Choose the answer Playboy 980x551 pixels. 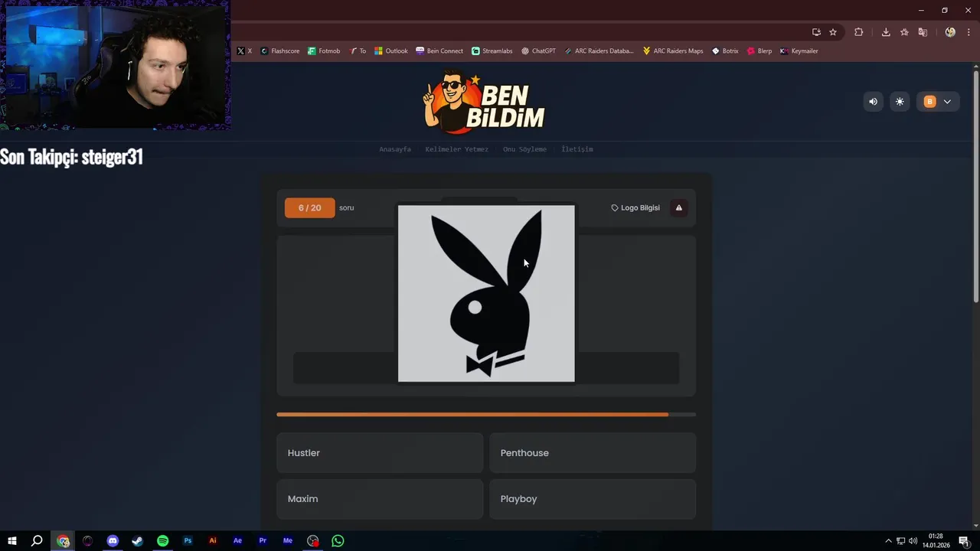593,499
